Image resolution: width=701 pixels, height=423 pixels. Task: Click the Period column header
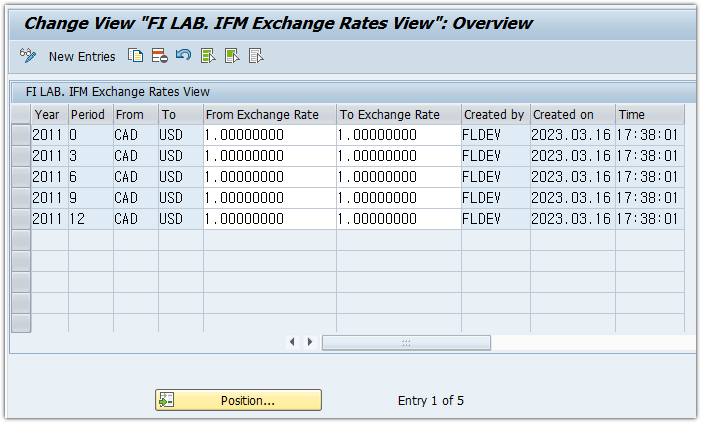[x=89, y=114]
